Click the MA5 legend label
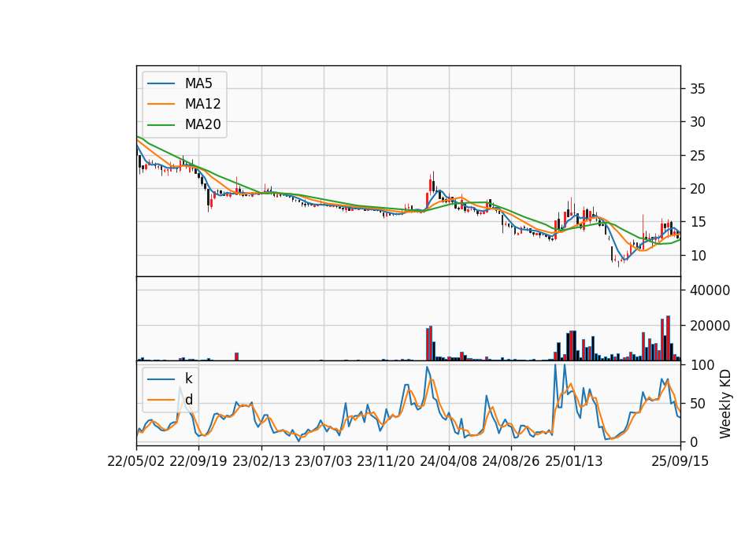 (198, 83)
